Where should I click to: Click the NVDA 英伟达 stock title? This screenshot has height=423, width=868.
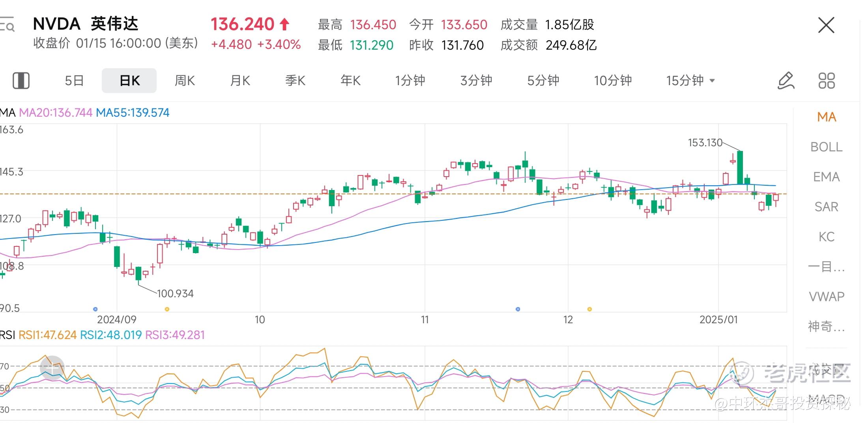point(86,24)
